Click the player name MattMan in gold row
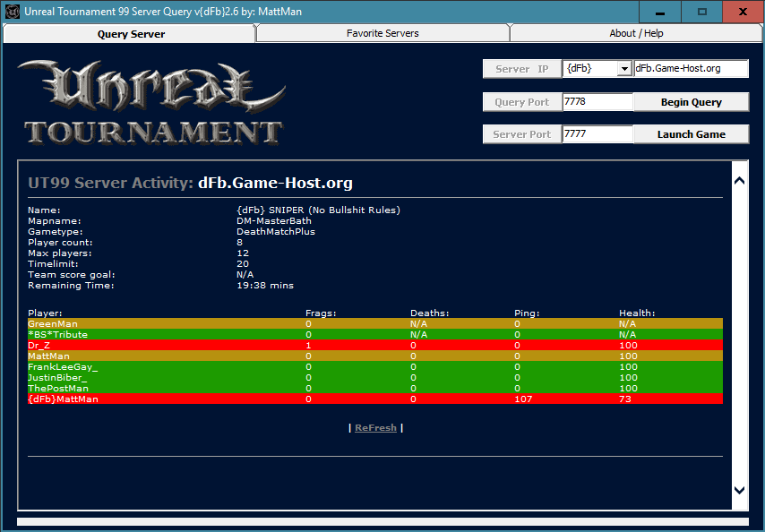 click(x=48, y=356)
